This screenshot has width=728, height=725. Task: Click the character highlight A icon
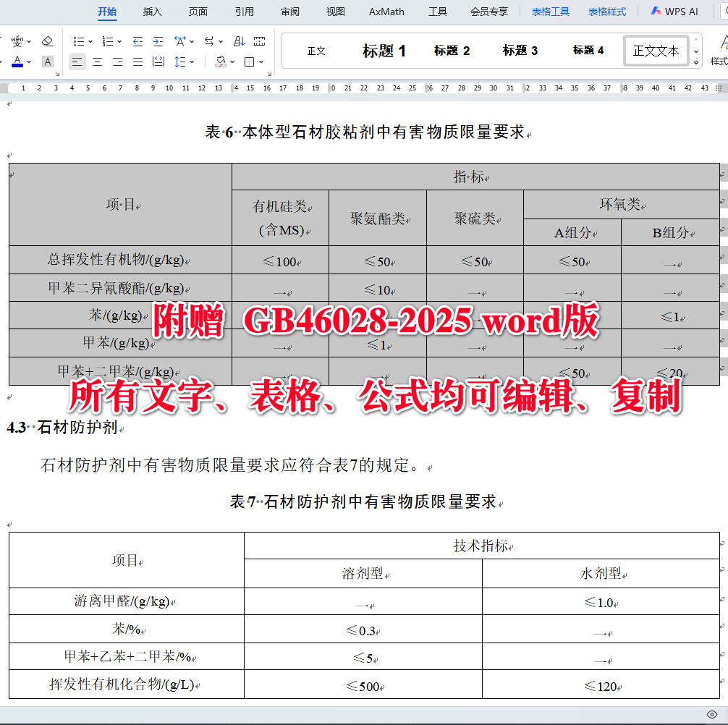tap(47, 62)
